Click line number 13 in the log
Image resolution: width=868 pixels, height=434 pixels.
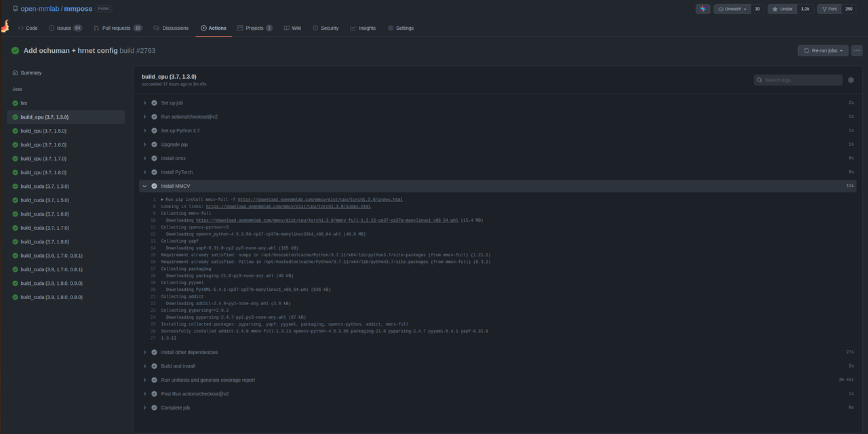tap(155, 241)
